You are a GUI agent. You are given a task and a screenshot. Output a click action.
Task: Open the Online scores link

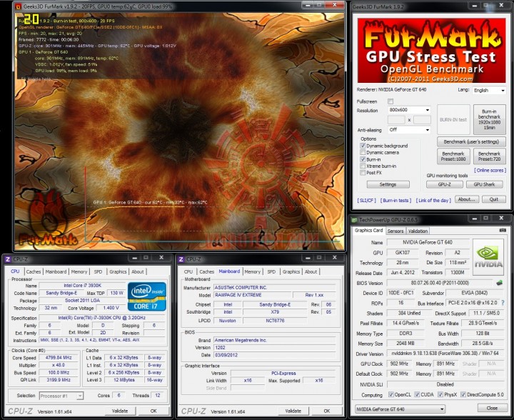pos(490,170)
